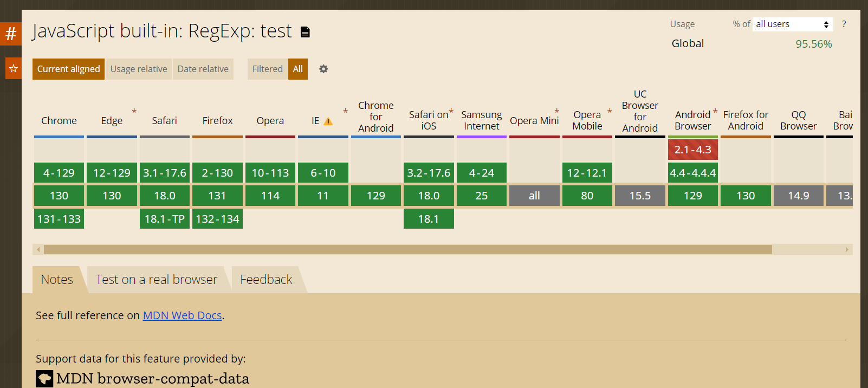The image size is (868, 388).
Task: Click Firefox versions 2-130 cell
Action: point(217,173)
